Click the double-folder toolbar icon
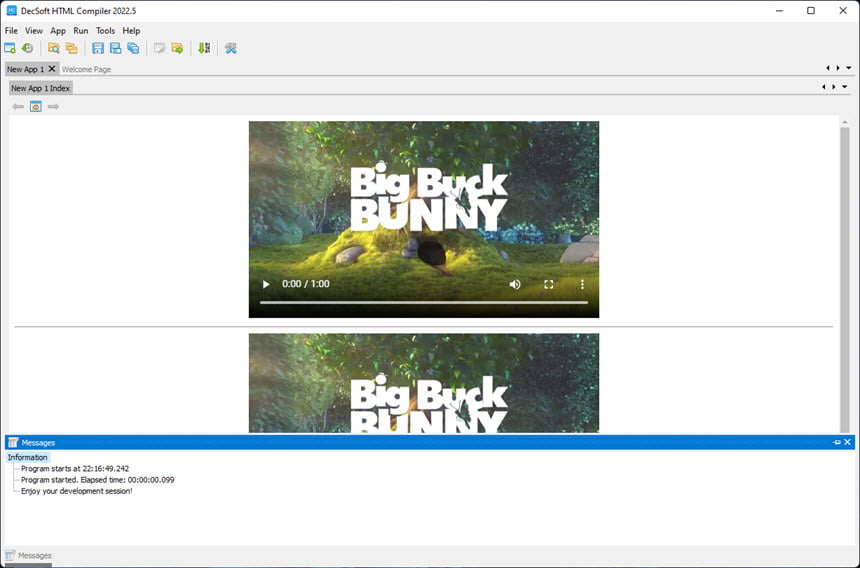Image resolution: width=860 pixels, height=568 pixels. point(71,48)
